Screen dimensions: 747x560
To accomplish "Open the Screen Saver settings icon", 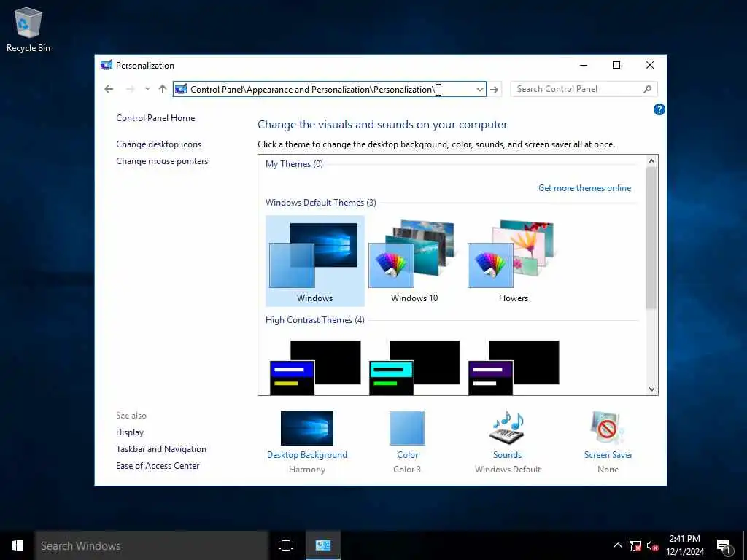I will coord(608,427).
